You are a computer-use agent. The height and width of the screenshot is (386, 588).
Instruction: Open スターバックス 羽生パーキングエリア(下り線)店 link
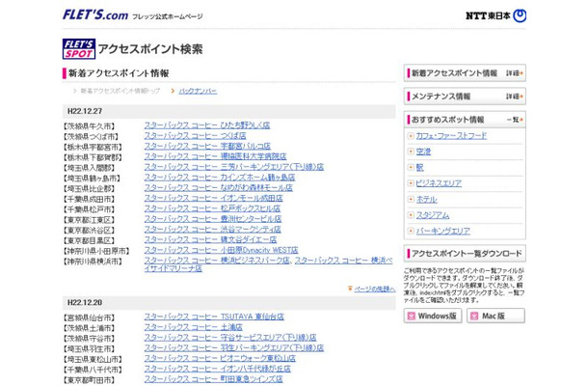pos(234,348)
